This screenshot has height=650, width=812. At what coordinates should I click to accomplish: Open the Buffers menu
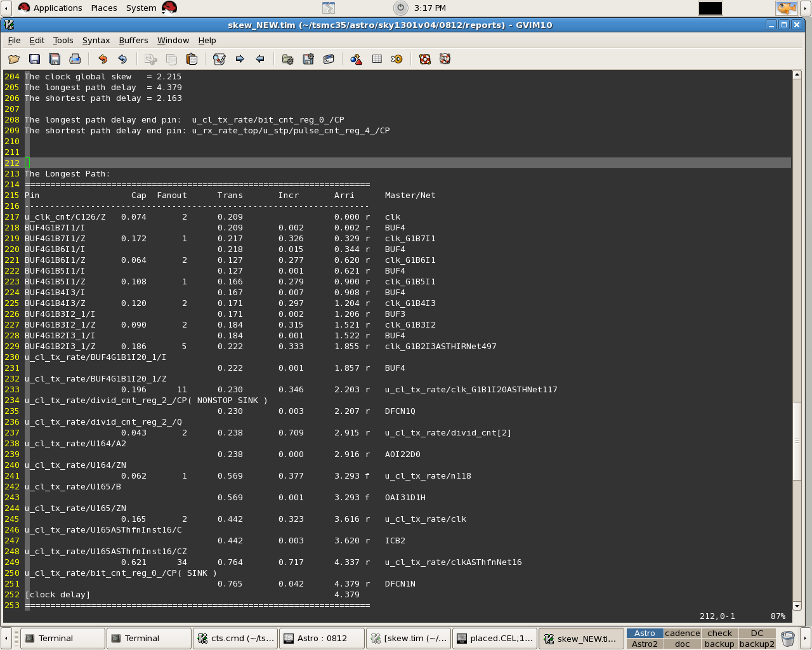133,40
